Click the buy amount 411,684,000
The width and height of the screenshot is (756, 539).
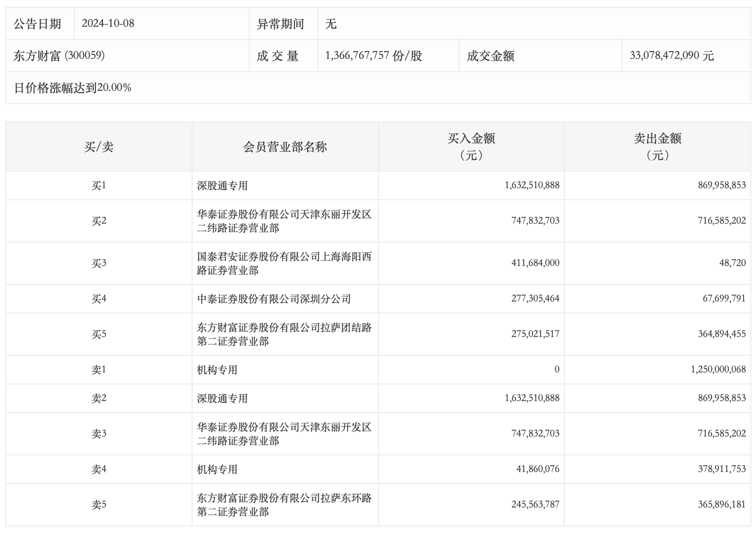[535, 263]
